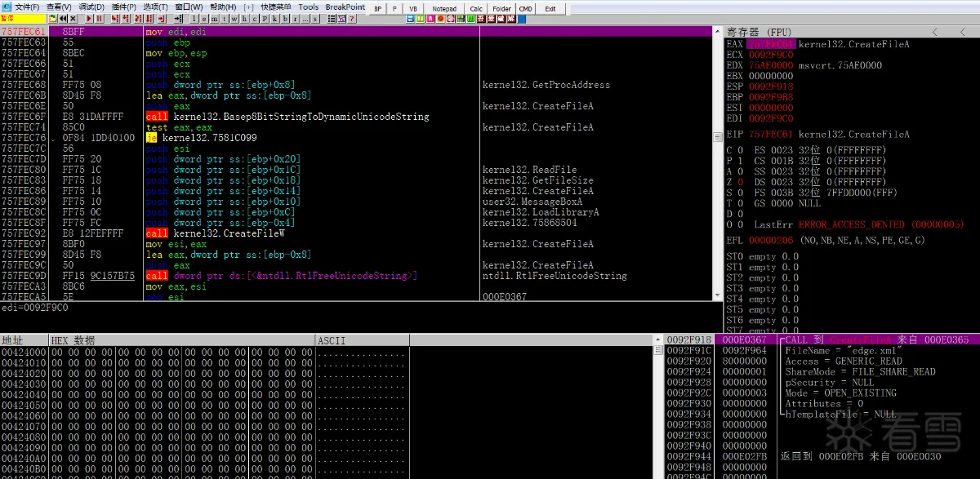Open References window via 'r' button
Viewport: 980px width, 479px height.
295,18
